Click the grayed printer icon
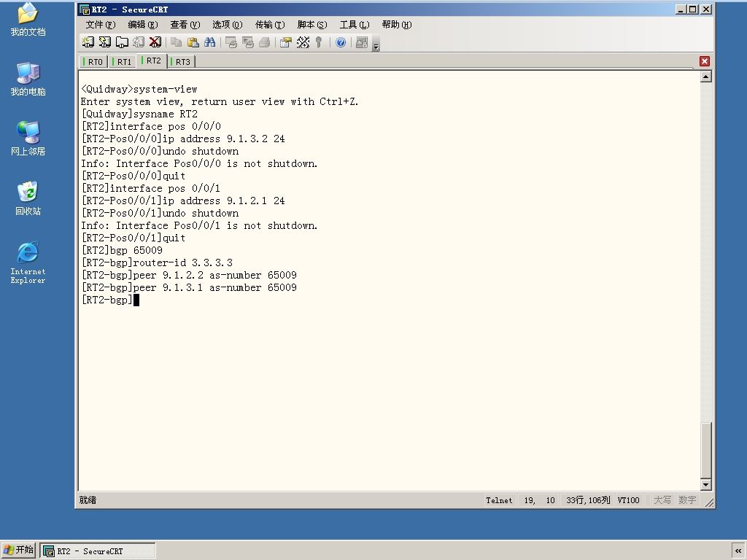Image resolution: width=747 pixels, height=560 pixels. 264,42
